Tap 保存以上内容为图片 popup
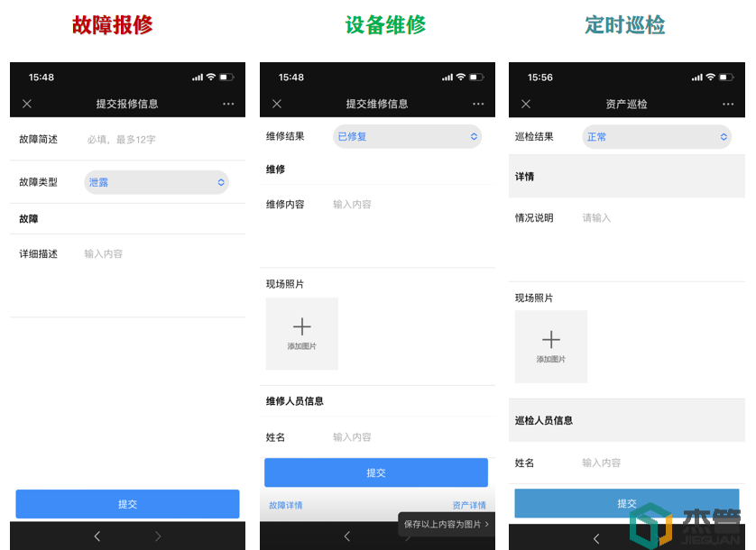 point(447,524)
